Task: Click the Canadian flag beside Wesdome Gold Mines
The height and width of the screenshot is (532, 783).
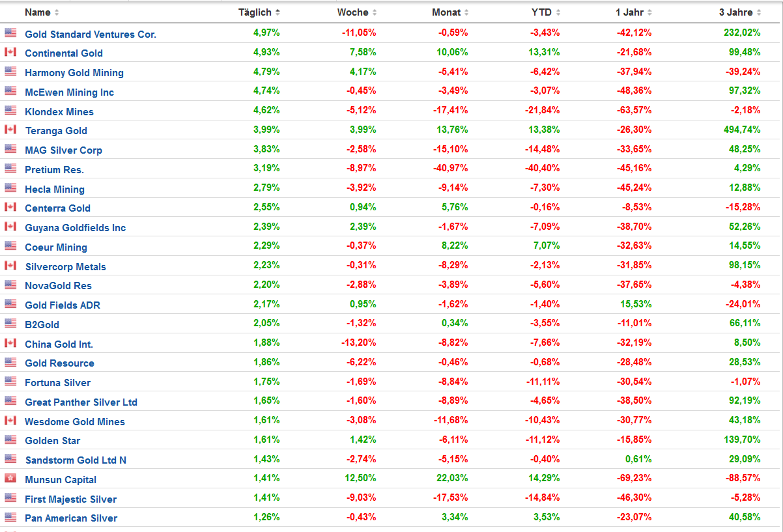Action: 10,421
